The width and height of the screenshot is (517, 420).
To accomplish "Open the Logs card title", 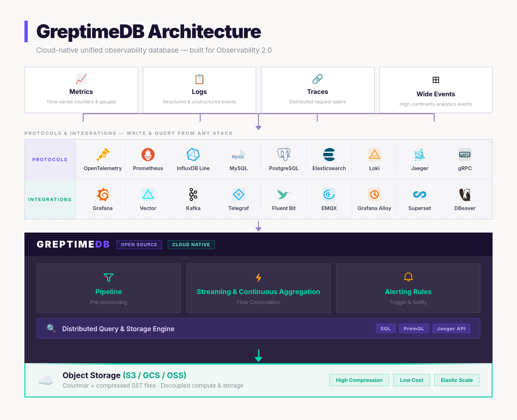I will pyautogui.click(x=199, y=92).
